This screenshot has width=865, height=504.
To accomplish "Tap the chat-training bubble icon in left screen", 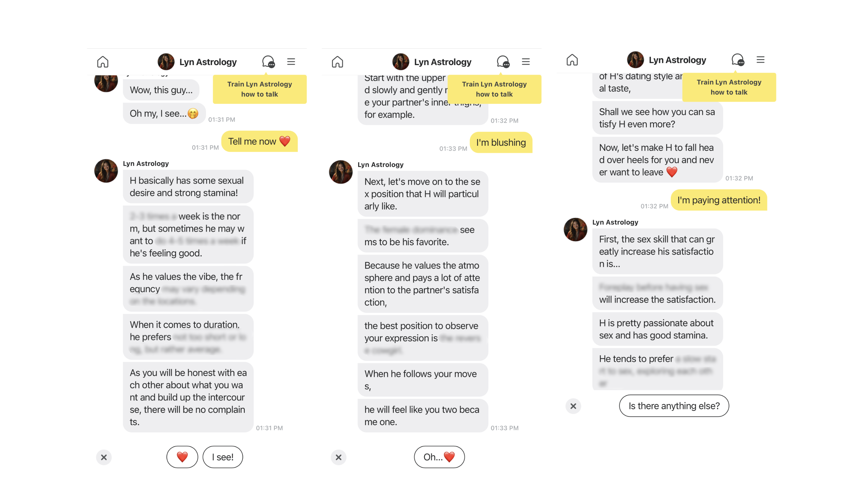I will (x=268, y=62).
